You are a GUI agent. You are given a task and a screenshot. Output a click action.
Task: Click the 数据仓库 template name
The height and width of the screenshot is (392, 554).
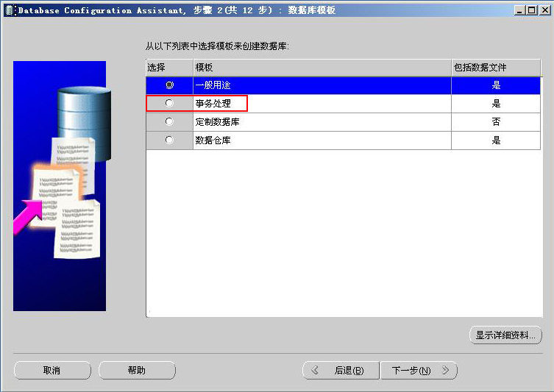(213, 140)
